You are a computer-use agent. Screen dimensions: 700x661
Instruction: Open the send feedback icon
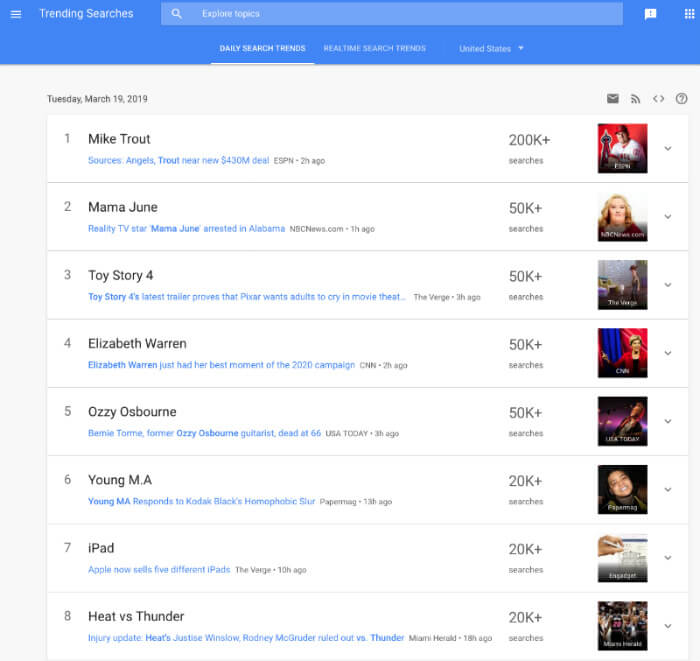point(650,14)
